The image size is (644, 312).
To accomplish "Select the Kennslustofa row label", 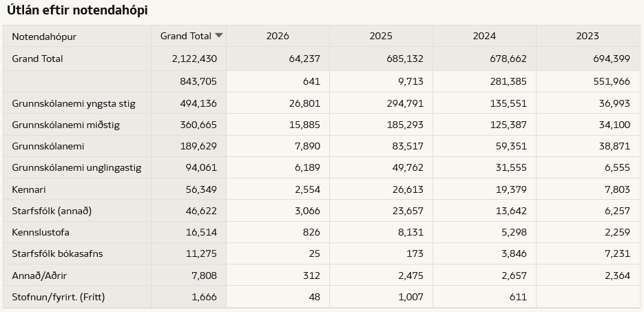I will 41,232.
